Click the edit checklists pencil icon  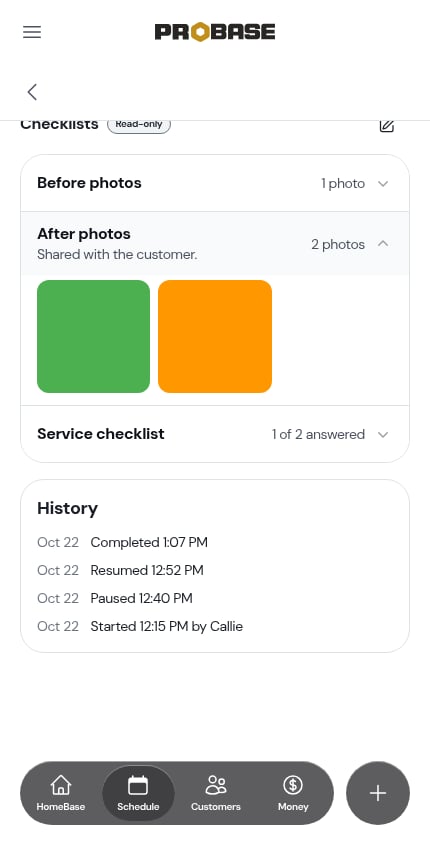tap(386, 126)
